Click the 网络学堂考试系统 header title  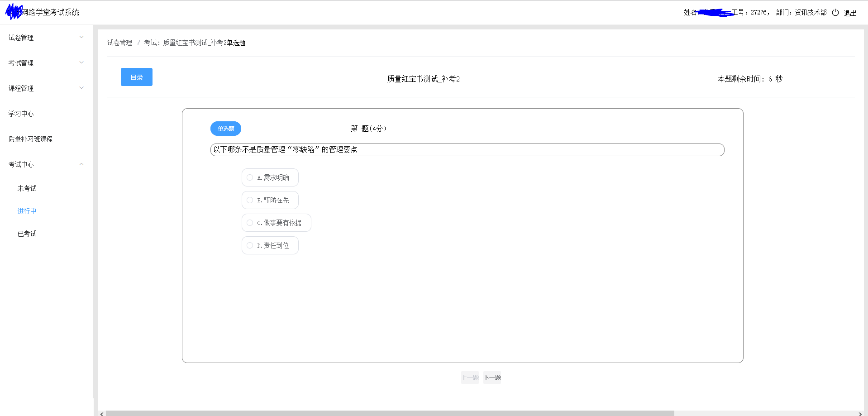50,12
